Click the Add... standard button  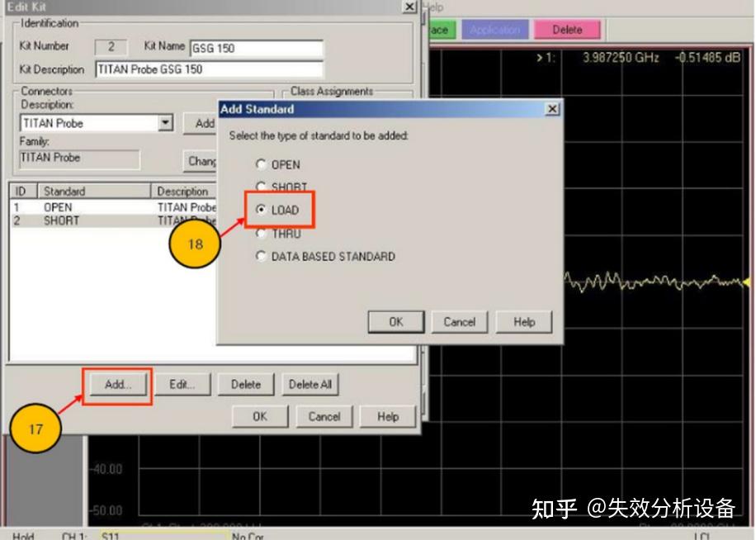point(118,384)
